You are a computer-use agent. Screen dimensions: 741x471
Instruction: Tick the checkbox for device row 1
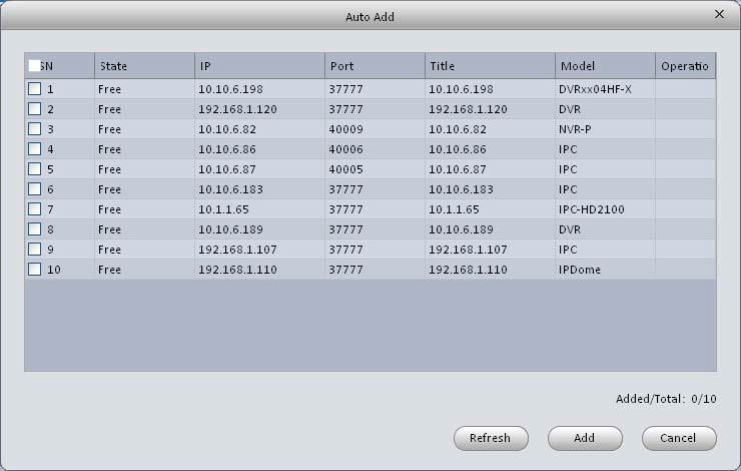point(34,89)
